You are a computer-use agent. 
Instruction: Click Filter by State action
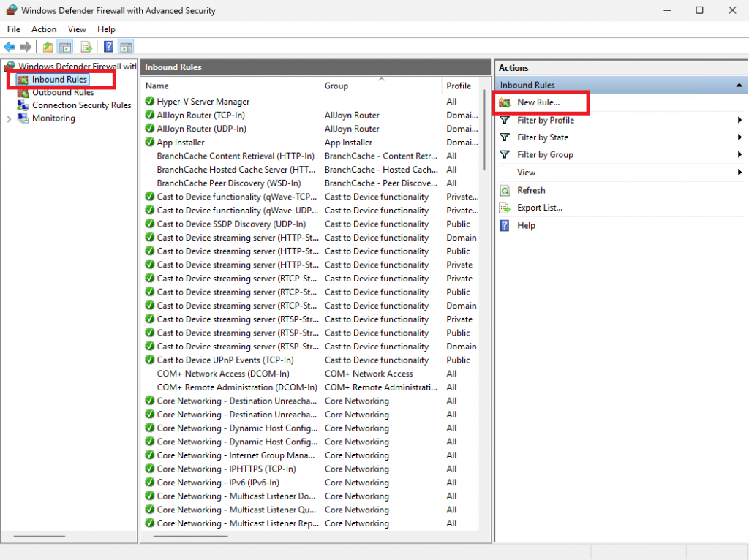tap(543, 137)
